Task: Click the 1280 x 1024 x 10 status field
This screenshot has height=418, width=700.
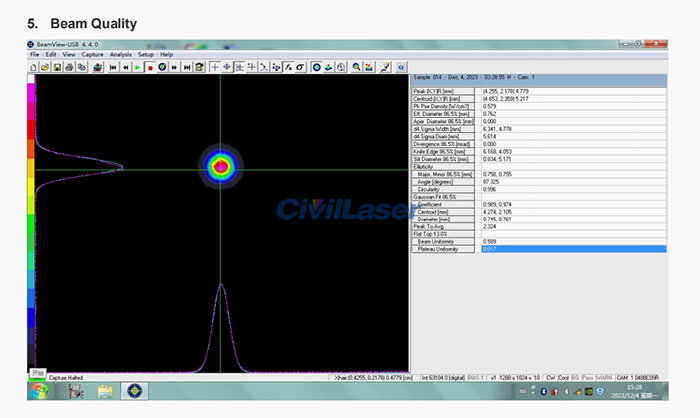Action: click(x=519, y=378)
